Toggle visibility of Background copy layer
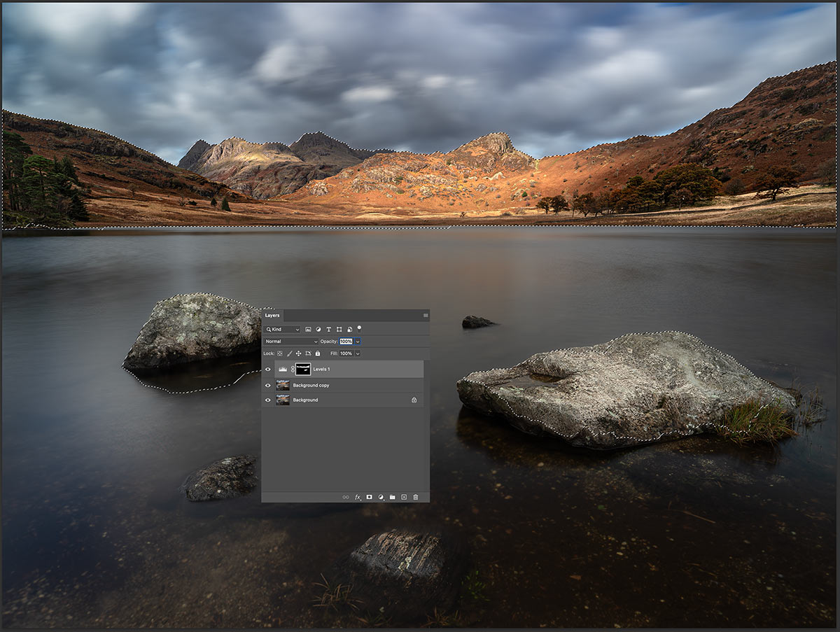The height and width of the screenshot is (632, 840). pos(268,385)
